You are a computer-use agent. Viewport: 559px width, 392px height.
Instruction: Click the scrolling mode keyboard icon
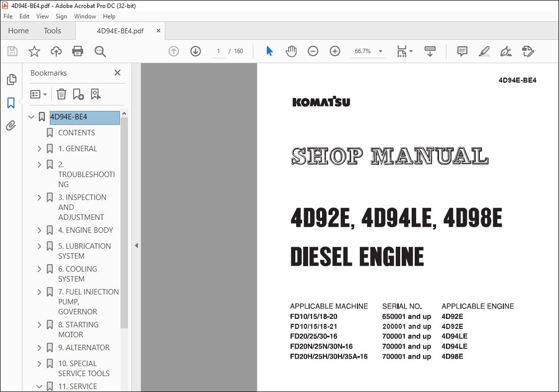(x=430, y=51)
